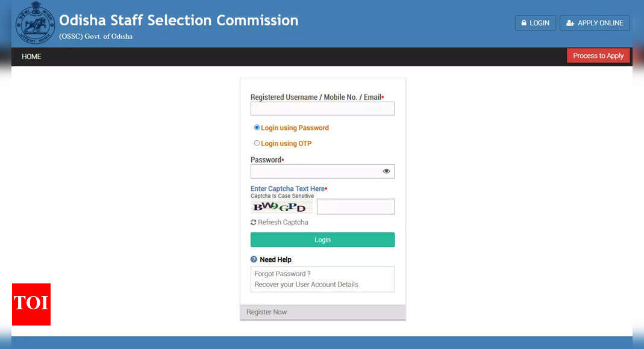644x349 pixels.
Task: Open the HOME menu item
Action: [31, 56]
